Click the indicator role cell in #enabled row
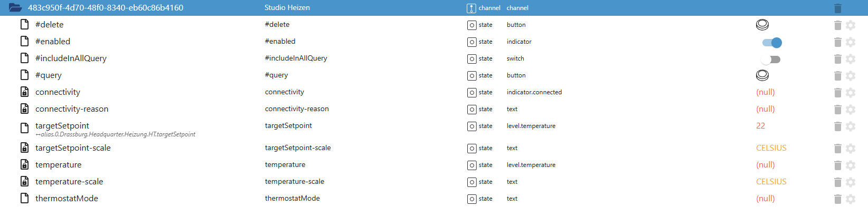 point(519,42)
